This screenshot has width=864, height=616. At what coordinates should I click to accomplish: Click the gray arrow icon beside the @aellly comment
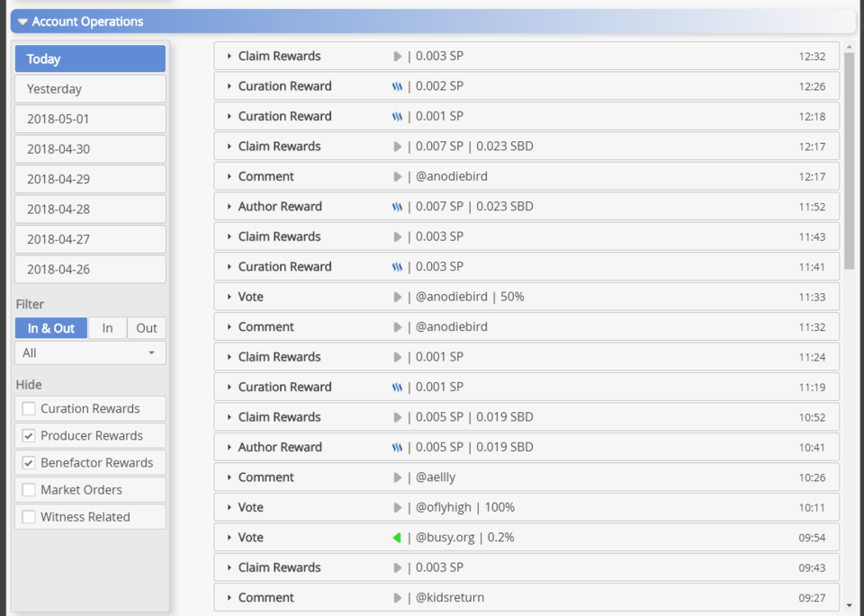pyautogui.click(x=398, y=478)
